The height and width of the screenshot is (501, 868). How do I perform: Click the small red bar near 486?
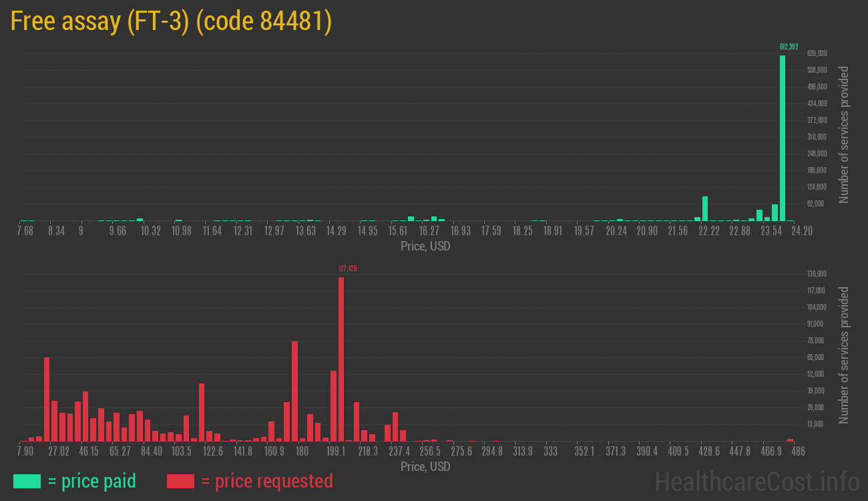pos(791,440)
